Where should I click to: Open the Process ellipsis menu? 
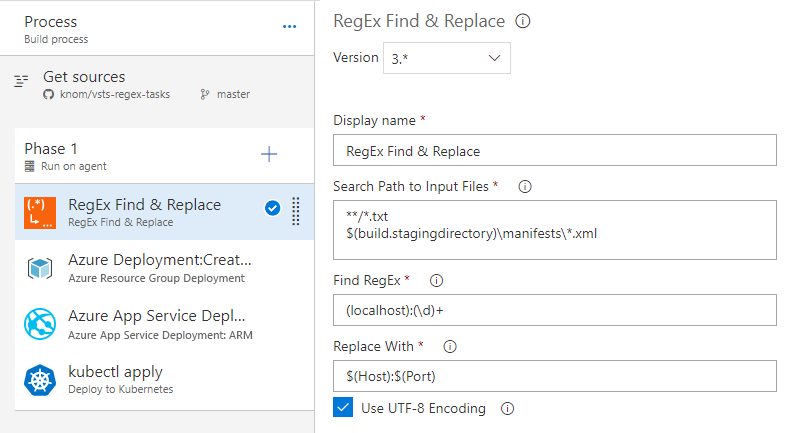click(x=289, y=26)
